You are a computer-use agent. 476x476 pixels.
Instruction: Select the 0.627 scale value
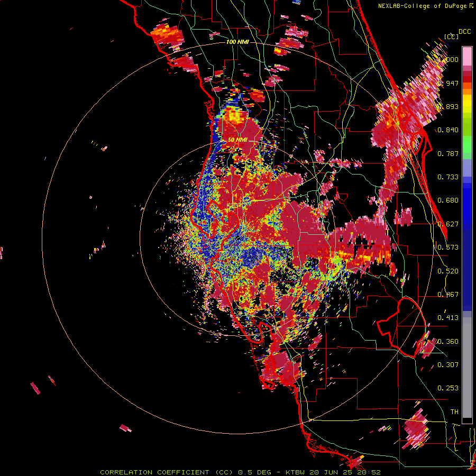tap(448, 224)
